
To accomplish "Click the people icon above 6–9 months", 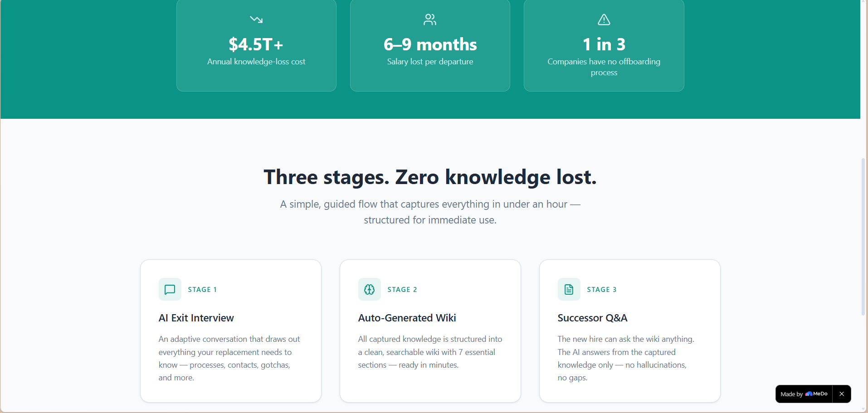I will coord(430,19).
